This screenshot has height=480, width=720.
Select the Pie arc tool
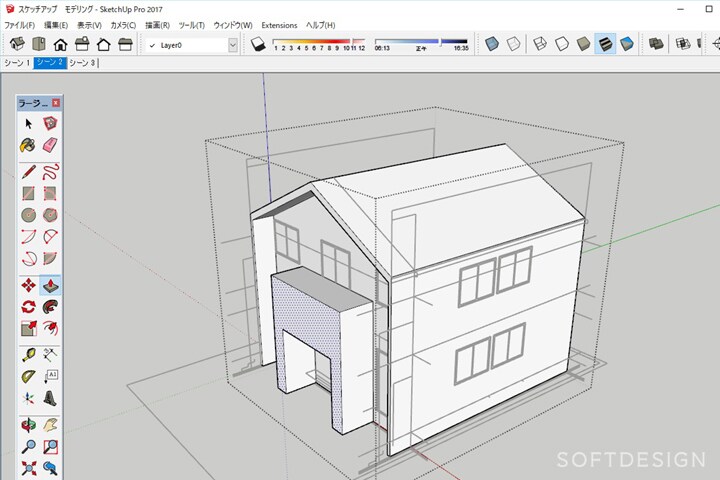click(50, 258)
